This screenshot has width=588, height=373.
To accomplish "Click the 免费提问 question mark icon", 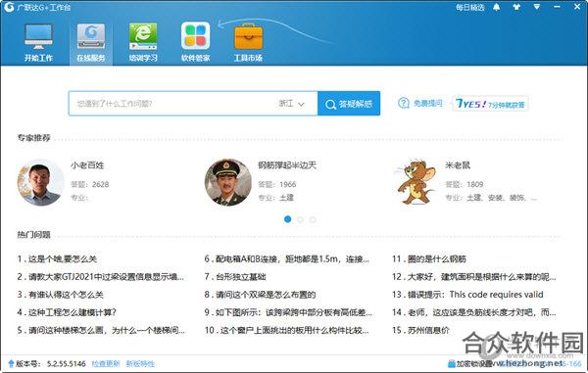I will [403, 103].
